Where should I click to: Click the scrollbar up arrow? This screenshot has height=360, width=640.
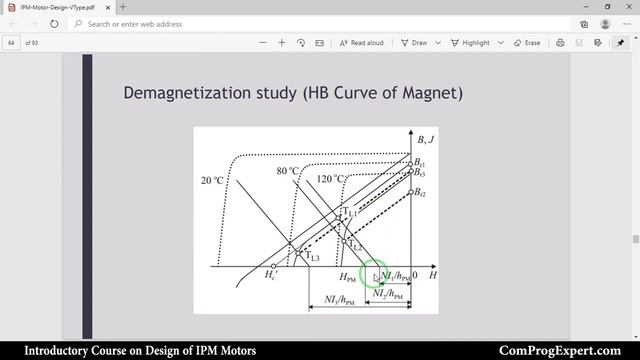[x=636, y=38]
